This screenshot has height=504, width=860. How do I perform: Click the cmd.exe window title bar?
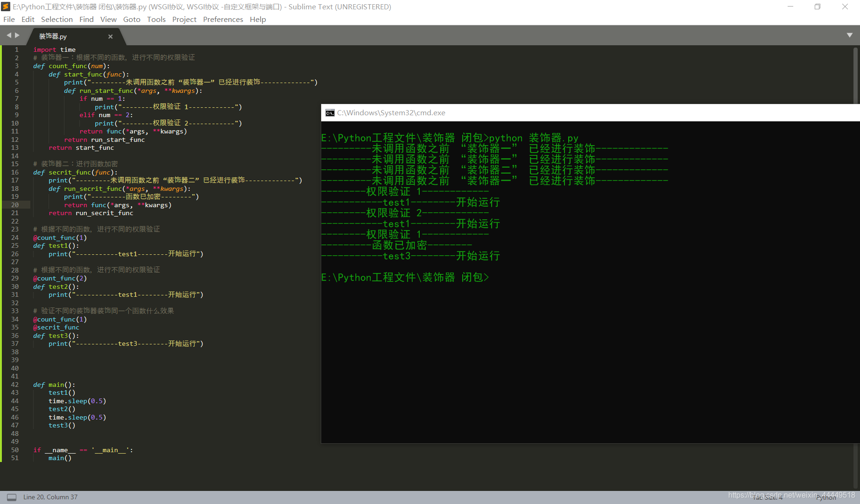pyautogui.click(x=591, y=113)
